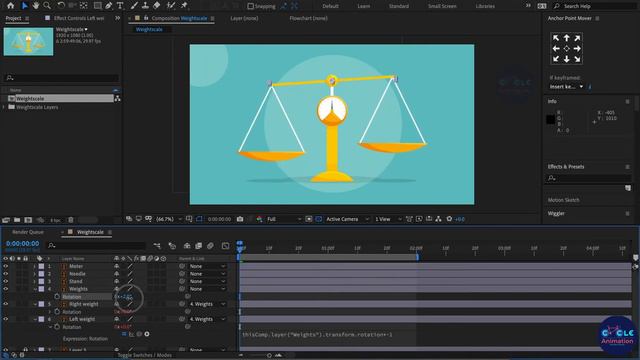Click the timeline zoom slider at bottom

coord(269,356)
